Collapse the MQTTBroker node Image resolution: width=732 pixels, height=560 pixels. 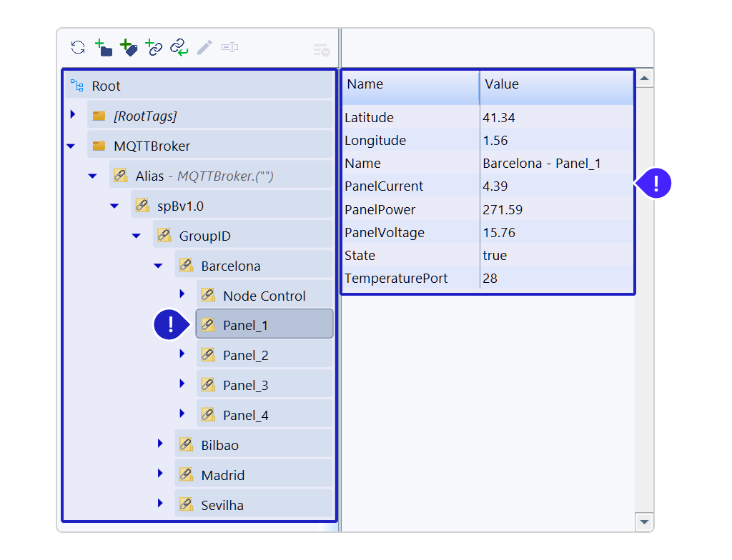click(71, 146)
